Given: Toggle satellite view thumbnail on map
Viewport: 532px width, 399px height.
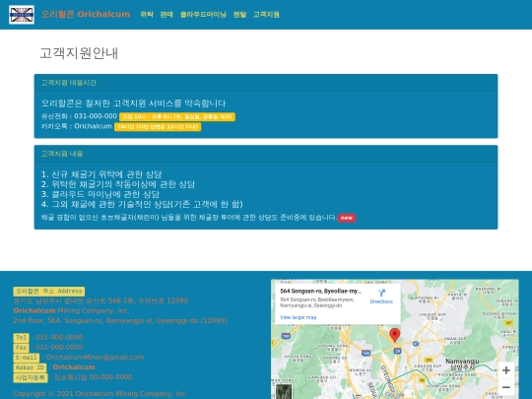Looking at the screenshot, I should coord(284,391).
